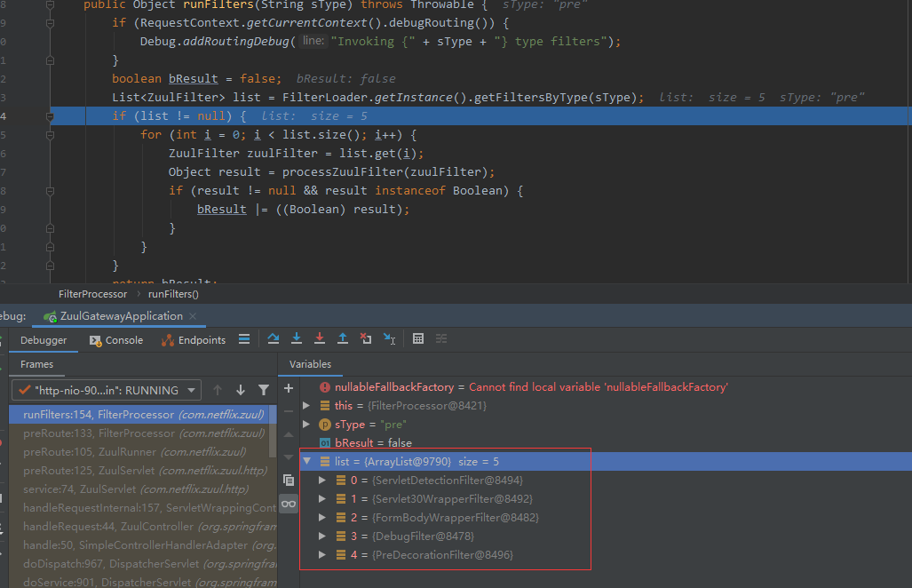Expand the 'this' FilterProcessor variable

pyautogui.click(x=307, y=406)
